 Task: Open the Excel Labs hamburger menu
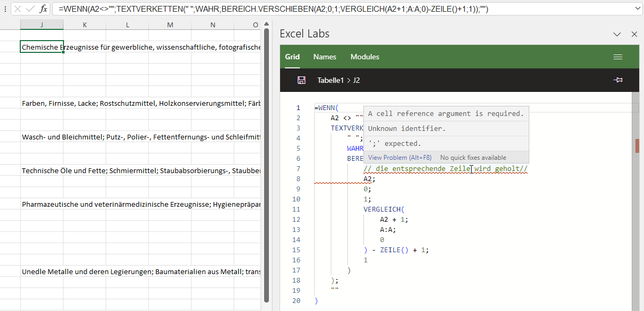coord(618,57)
